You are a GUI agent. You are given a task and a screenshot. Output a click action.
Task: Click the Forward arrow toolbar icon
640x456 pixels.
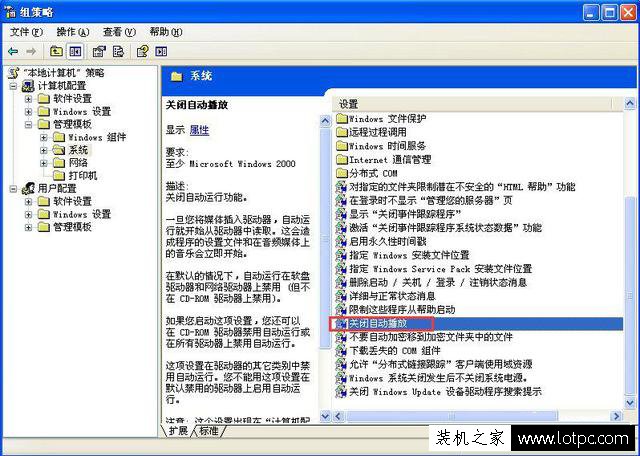pyautogui.click(x=31, y=51)
